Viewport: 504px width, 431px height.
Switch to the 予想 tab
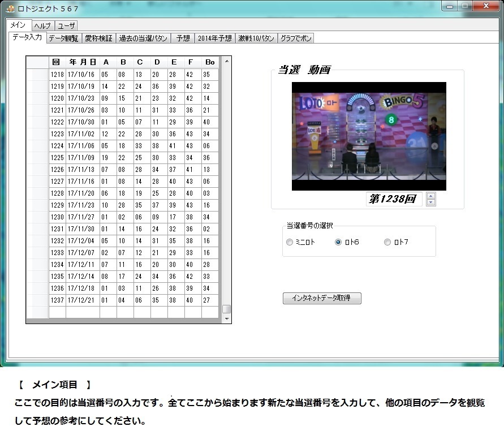click(183, 38)
